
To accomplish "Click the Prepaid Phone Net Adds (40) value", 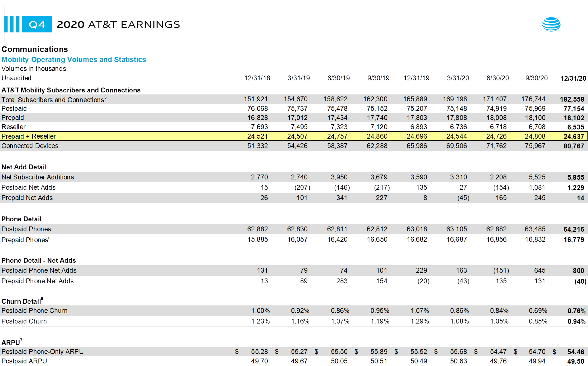I will pyautogui.click(x=580, y=281).
